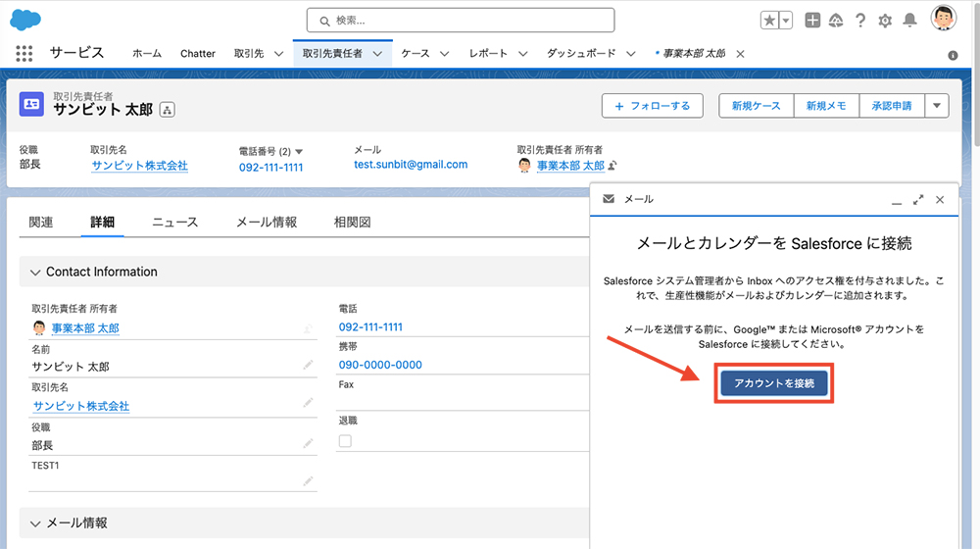Image resolution: width=980 pixels, height=549 pixels.
Task: Open the user profile avatar
Action: (x=944, y=18)
